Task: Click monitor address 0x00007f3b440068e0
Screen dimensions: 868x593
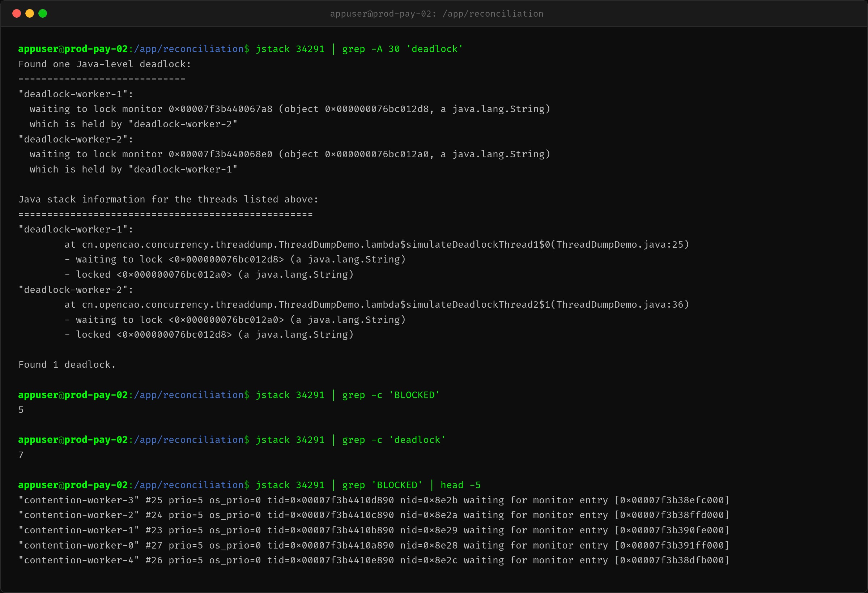Action: [220, 154]
